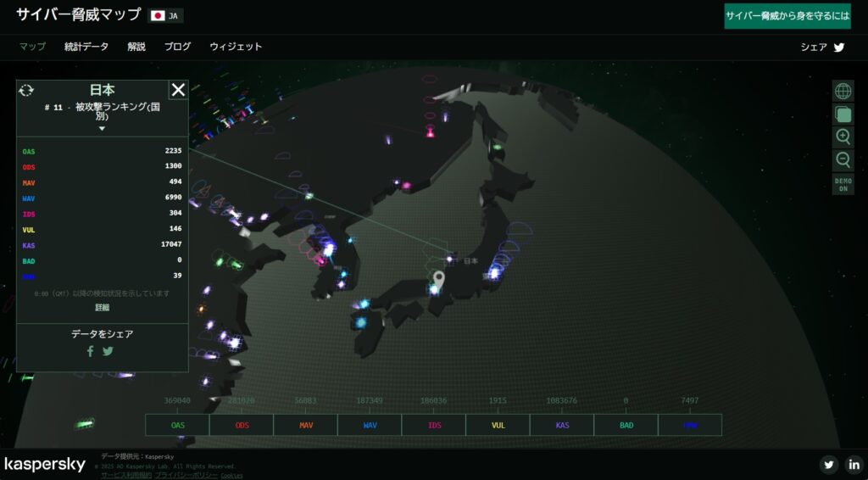This screenshot has width=868, height=480.
Task: Click the location pin marker on Japan
Action: click(439, 280)
